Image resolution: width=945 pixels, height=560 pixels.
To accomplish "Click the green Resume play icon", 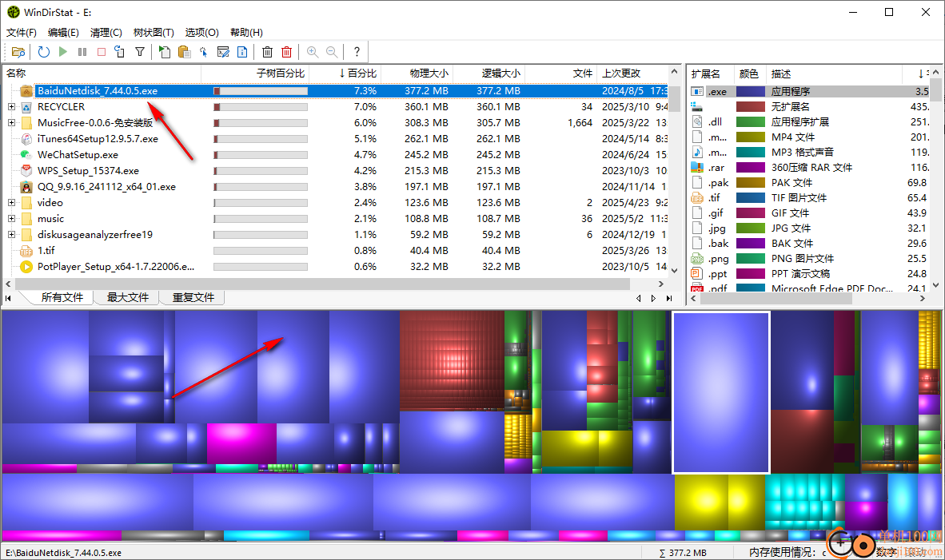I will pyautogui.click(x=62, y=52).
